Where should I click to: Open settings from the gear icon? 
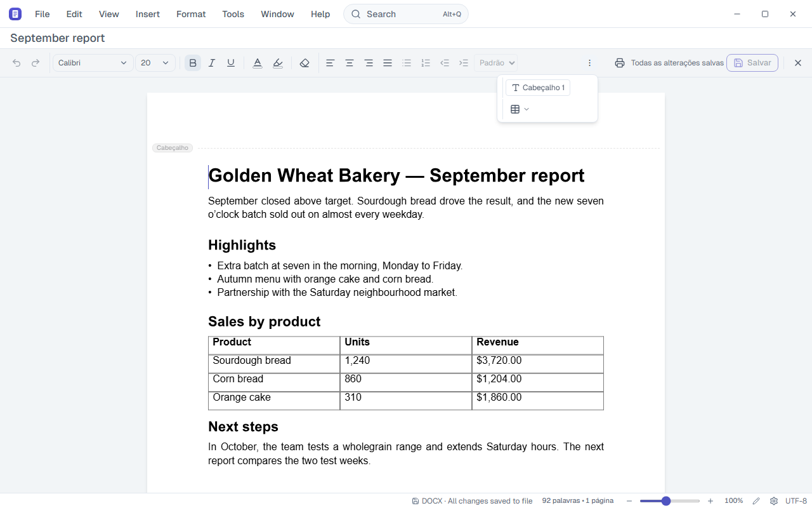(x=774, y=501)
